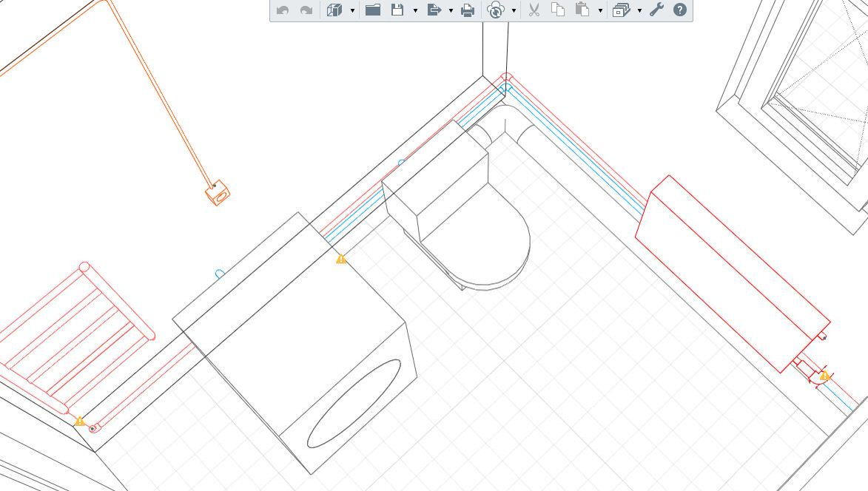Click the Export icon
Viewport: 868px width, 491px height.
point(434,10)
